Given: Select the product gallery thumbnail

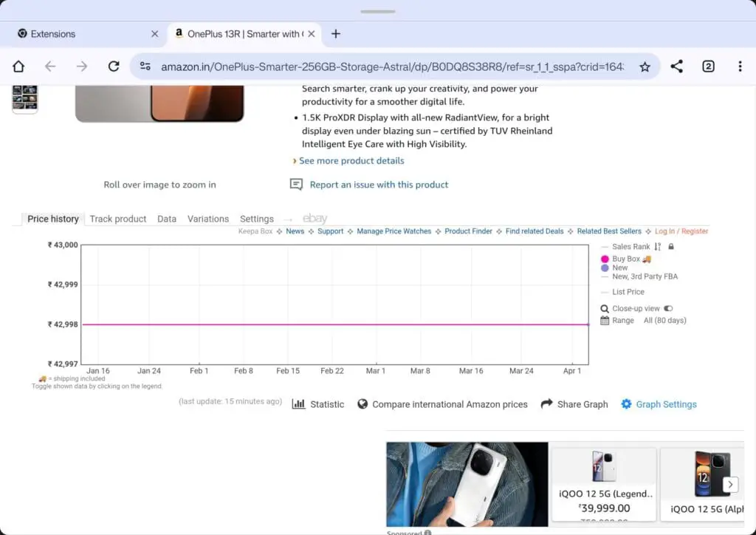Looking at the screenshot, I should point(24,99).
